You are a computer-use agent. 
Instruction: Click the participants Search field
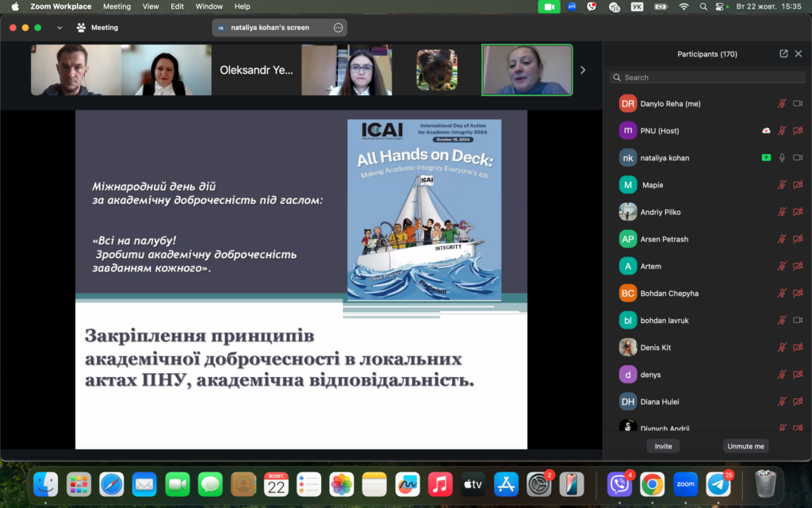[x=707, y=77]
